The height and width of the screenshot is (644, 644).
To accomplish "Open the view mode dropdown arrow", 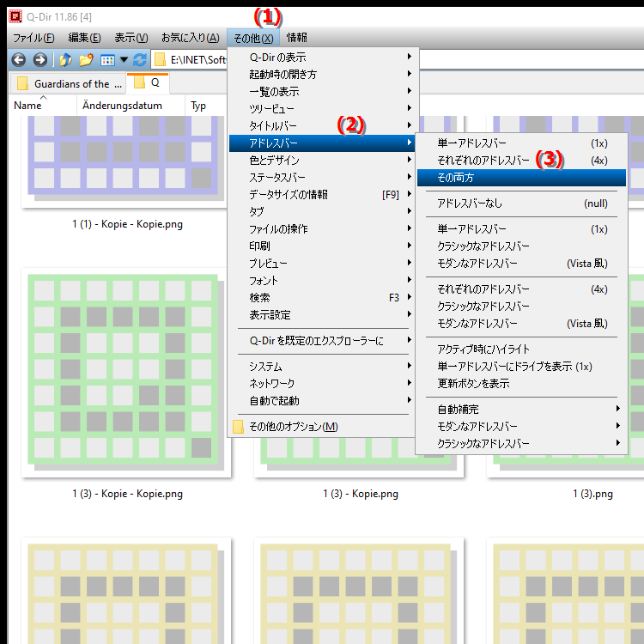I will [124, 60].
